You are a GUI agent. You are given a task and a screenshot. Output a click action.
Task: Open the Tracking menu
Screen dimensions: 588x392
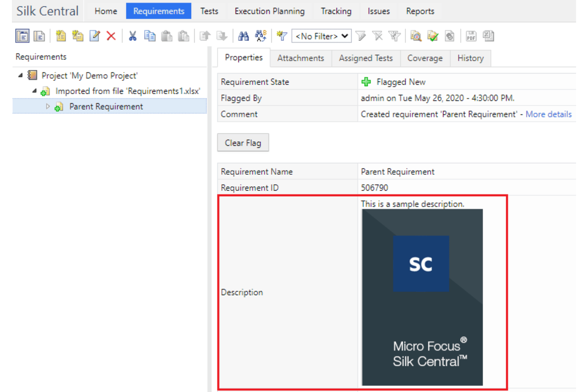click(x=336, y=11)
